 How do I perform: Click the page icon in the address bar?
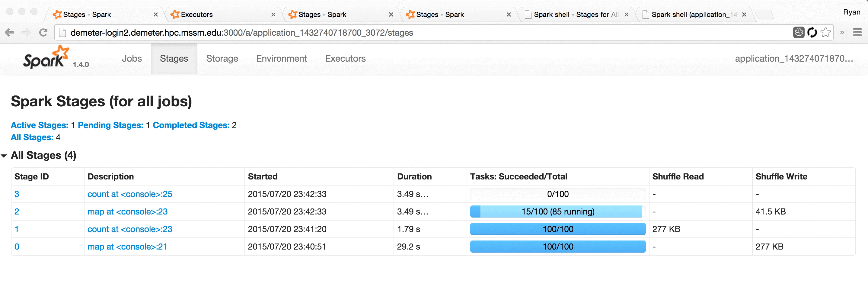point(62,32)
